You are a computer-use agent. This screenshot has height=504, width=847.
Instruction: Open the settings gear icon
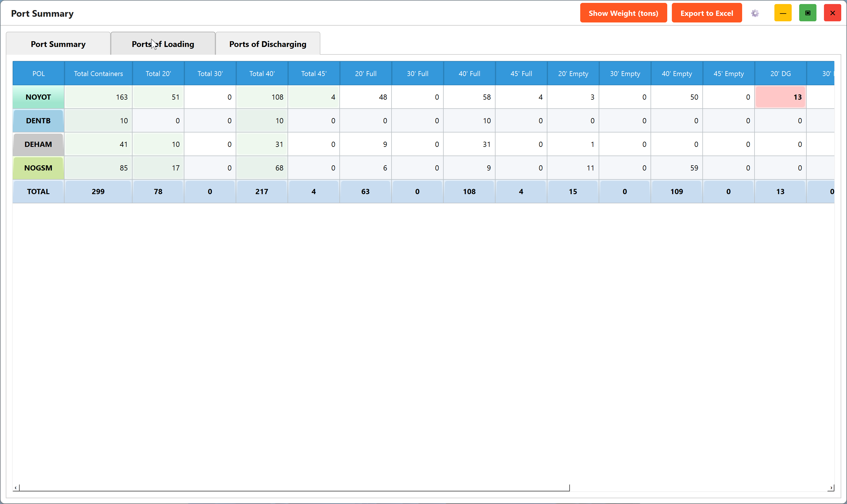point(755,13)
